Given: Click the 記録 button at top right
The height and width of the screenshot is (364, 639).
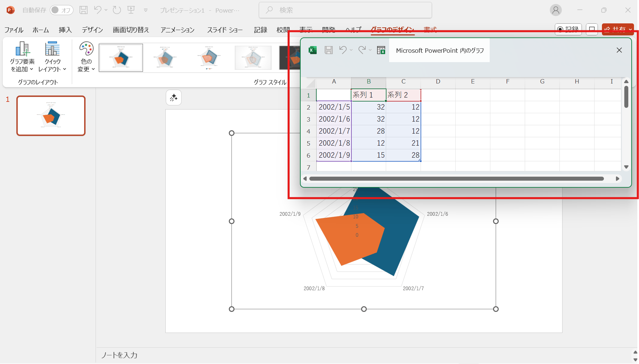Looking at the screenshot, I should click(568, 29).
